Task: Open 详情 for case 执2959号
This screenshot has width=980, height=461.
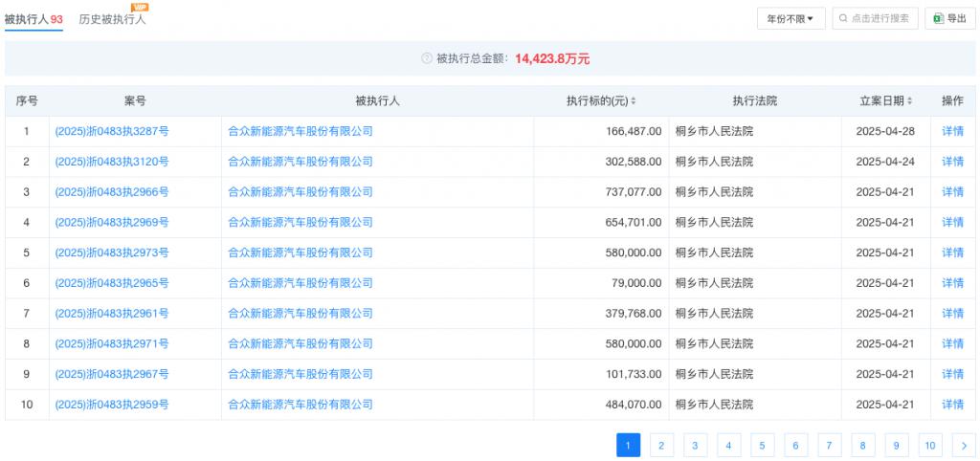Action: coord(952,405)
